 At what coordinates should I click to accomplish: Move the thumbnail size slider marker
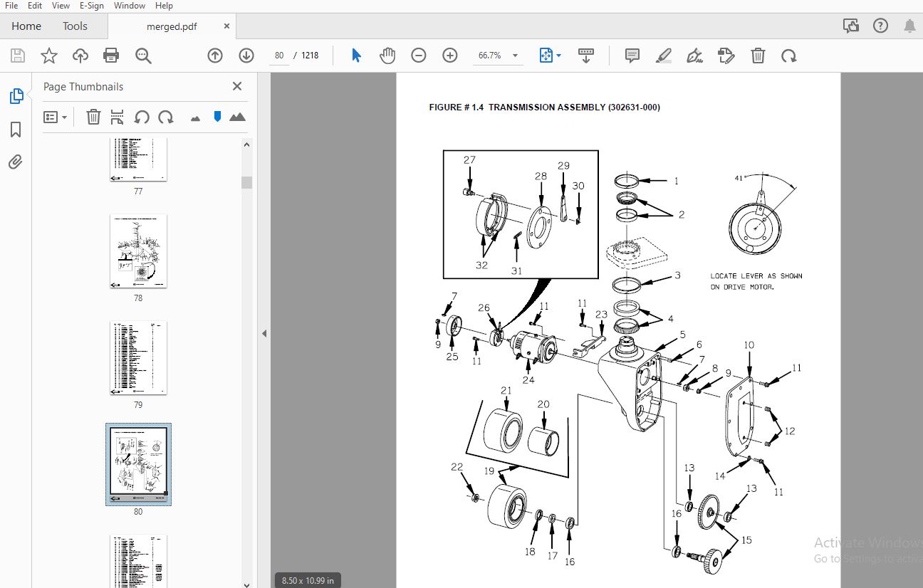[x=217, y=117]
